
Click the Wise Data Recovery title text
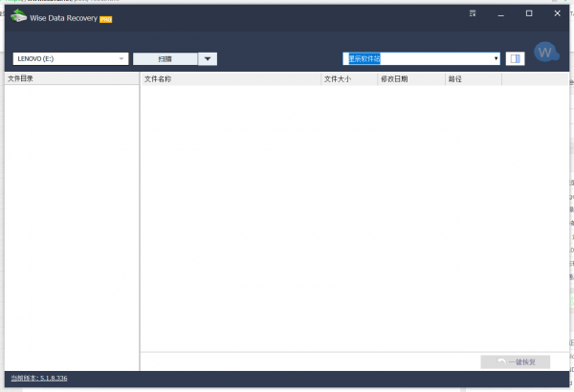pos(63,18)
